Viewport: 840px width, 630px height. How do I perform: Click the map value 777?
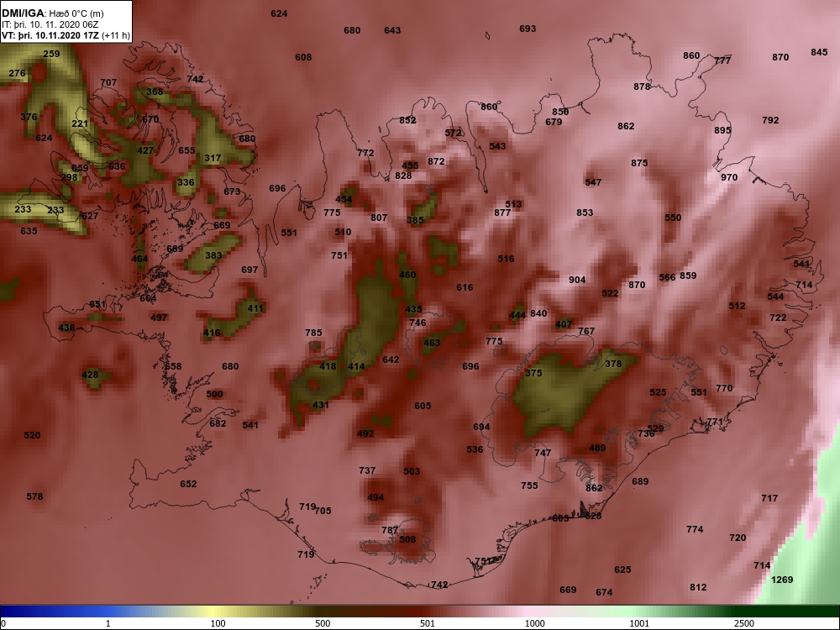(x=722, y=60)
